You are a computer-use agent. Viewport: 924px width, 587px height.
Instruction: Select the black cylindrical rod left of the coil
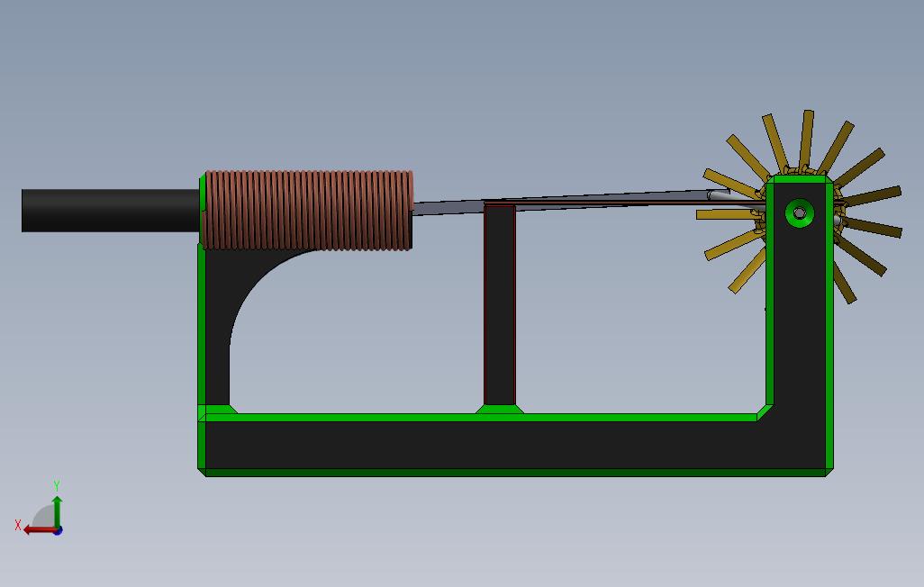point(110,211)
